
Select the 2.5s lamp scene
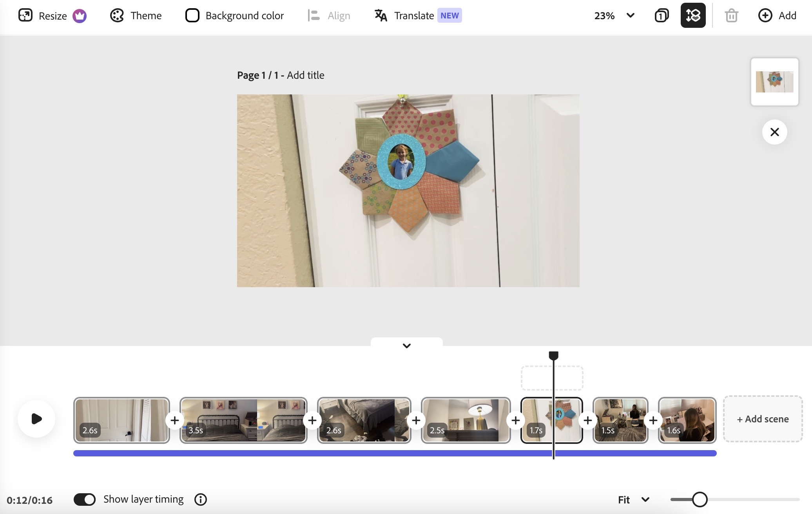[466, 420]
